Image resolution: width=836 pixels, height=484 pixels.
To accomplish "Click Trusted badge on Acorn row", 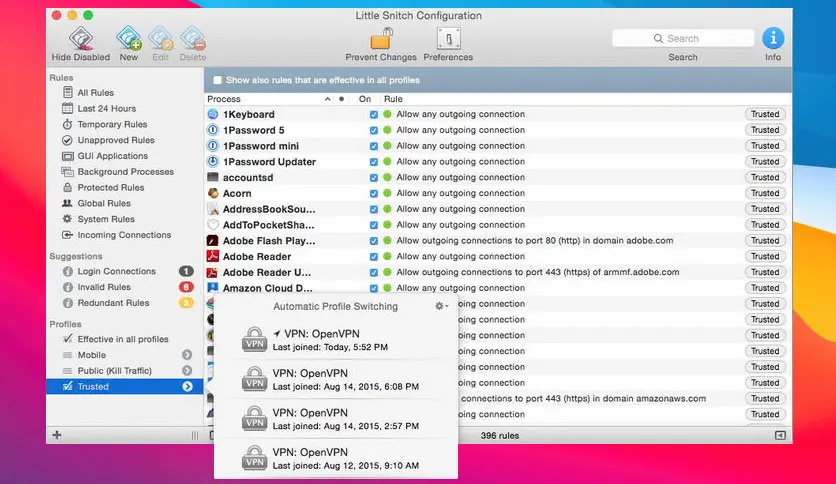I will 765,193.
